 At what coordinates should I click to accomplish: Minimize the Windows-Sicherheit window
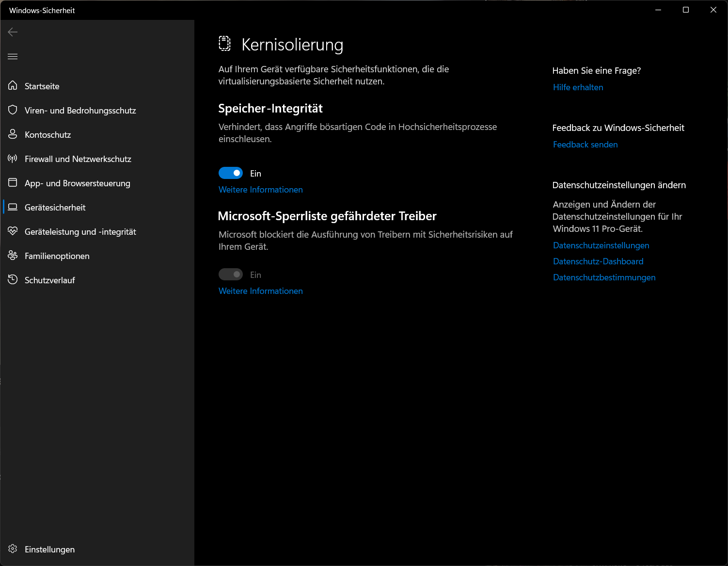pos(658,10)
